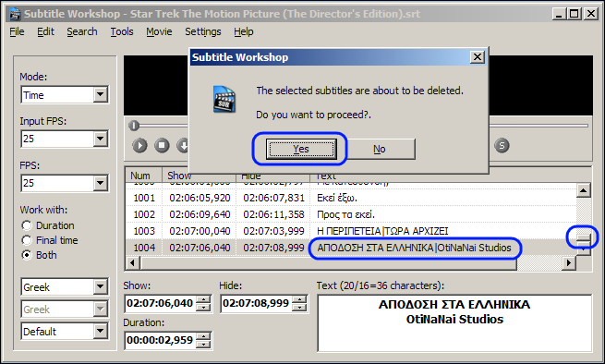
Task: Increase Duration with stepper up arrow
Action: (x=203, y=335)
